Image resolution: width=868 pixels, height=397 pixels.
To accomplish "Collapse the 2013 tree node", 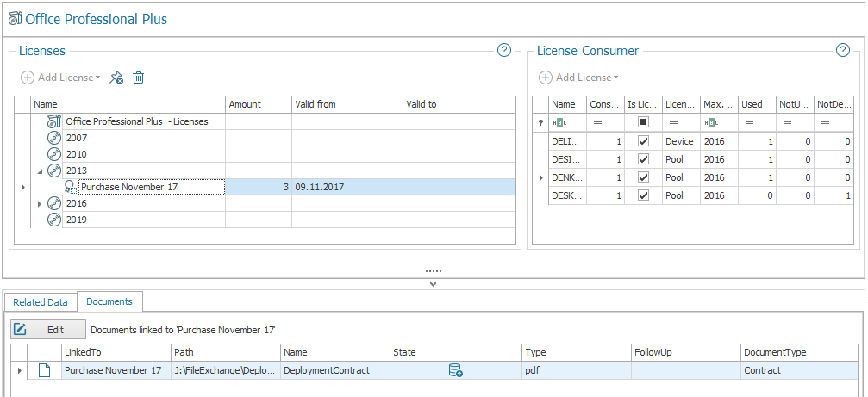I will [x=40, y=171].
